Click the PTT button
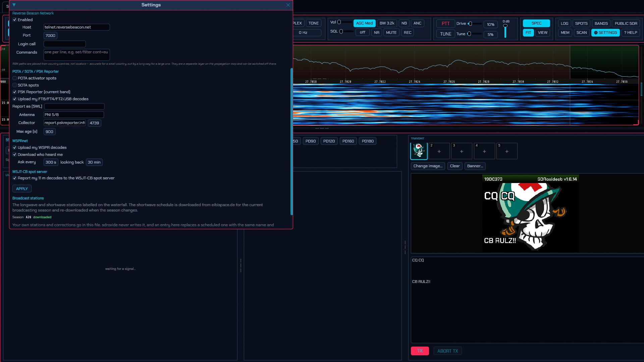Image resolution: width=644 pixels, height=362 pixels. pyautogui.click(x=445, y=23)
